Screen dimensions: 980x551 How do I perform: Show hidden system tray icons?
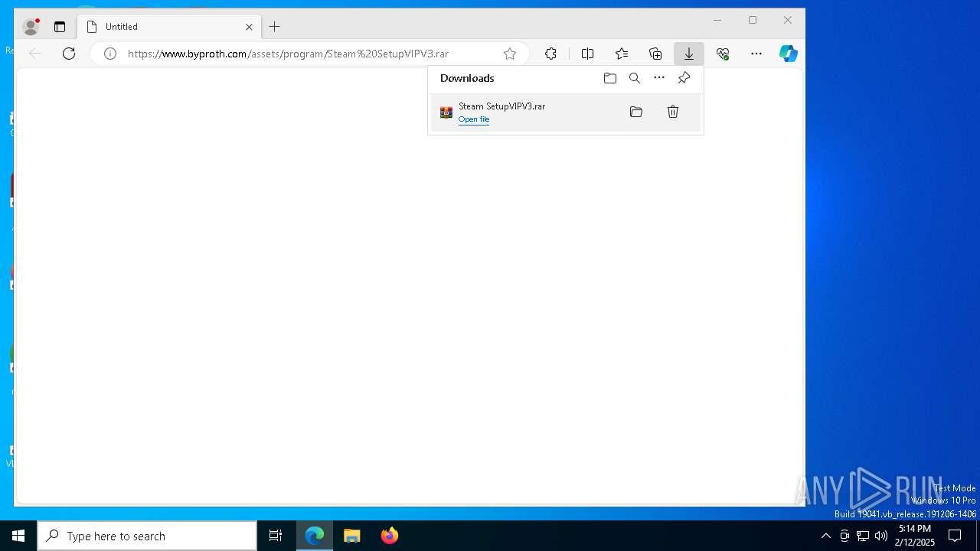(825, 536)
